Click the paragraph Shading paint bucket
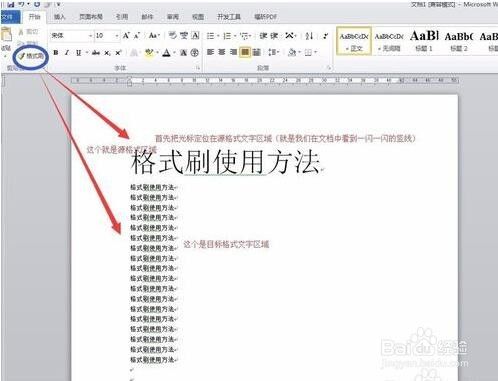The width and height of the screenshot is (498, 381). [x=292, y=52]
